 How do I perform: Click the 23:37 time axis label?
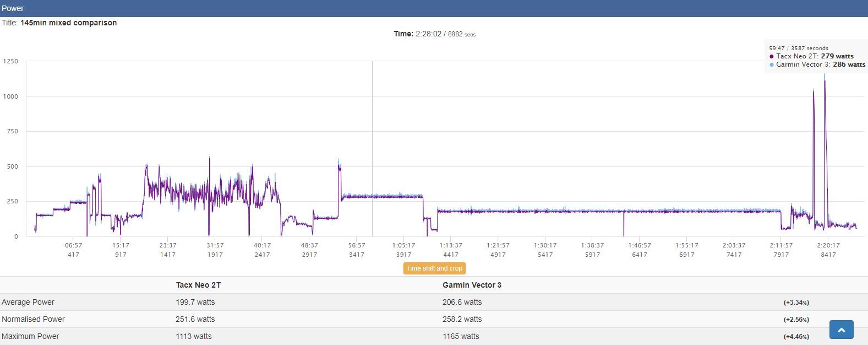point(168,245)
